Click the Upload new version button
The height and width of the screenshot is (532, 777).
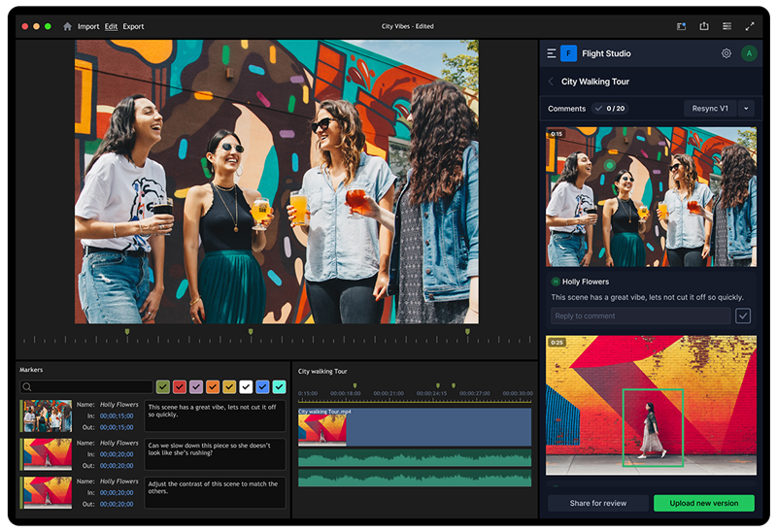pyautogui.click(x=703, y=503)
